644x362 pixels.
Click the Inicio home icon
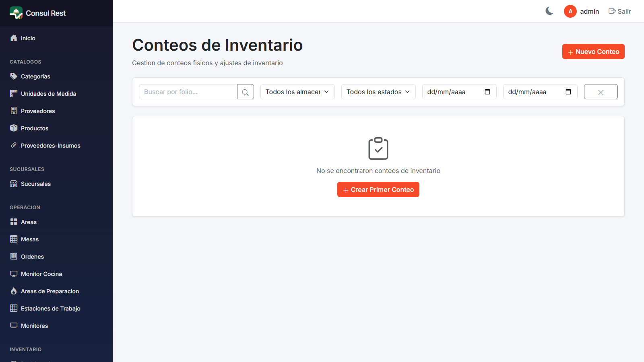coord(14,38)
